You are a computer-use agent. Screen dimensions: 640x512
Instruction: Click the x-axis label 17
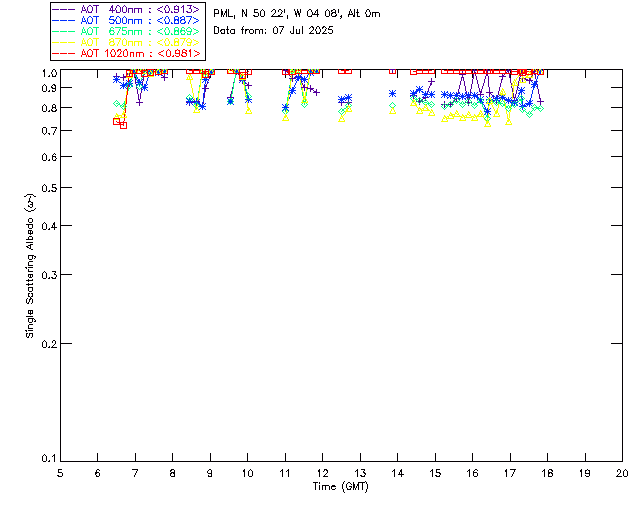click(x=510, y=473)
